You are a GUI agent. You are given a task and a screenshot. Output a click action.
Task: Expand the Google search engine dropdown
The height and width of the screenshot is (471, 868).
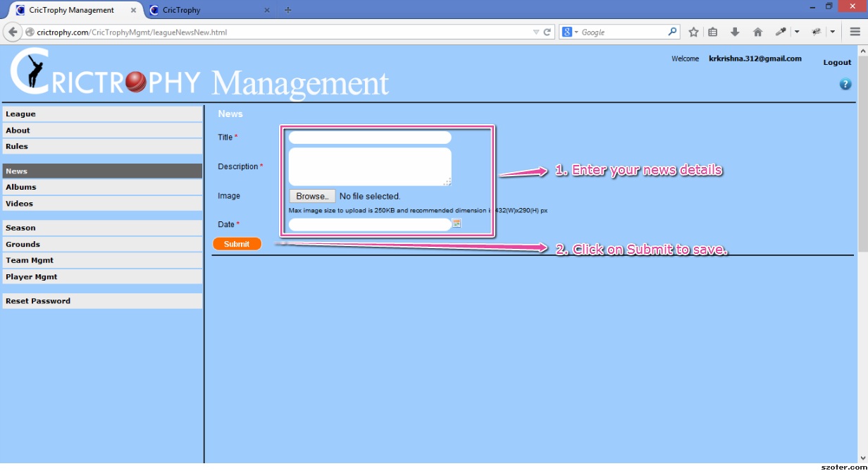click(x=570, y=32)
